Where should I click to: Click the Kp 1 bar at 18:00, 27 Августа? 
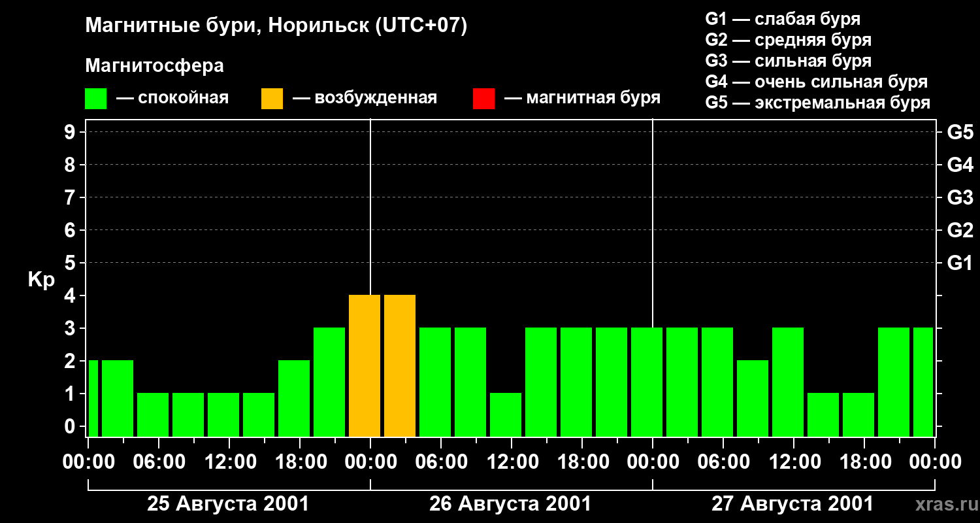point(858,414)
